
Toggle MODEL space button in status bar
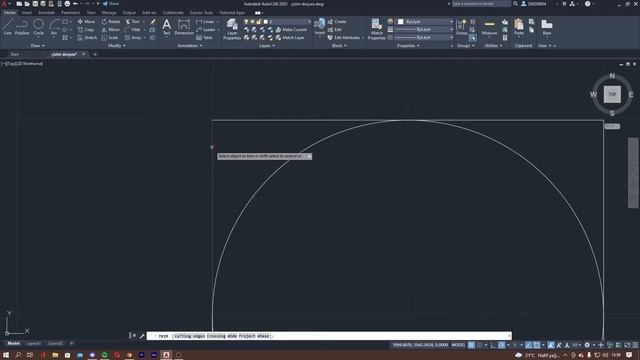click(458, 345)
